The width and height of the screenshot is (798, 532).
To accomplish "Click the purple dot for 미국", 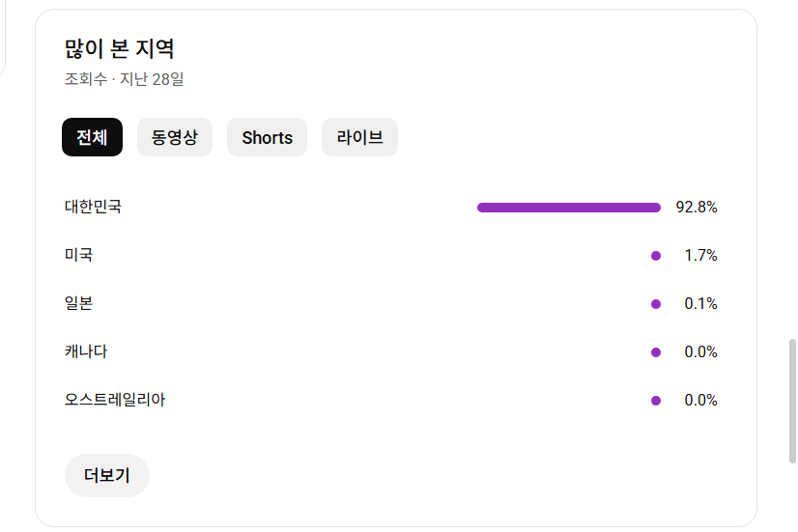I will click(x=656, y=256).
